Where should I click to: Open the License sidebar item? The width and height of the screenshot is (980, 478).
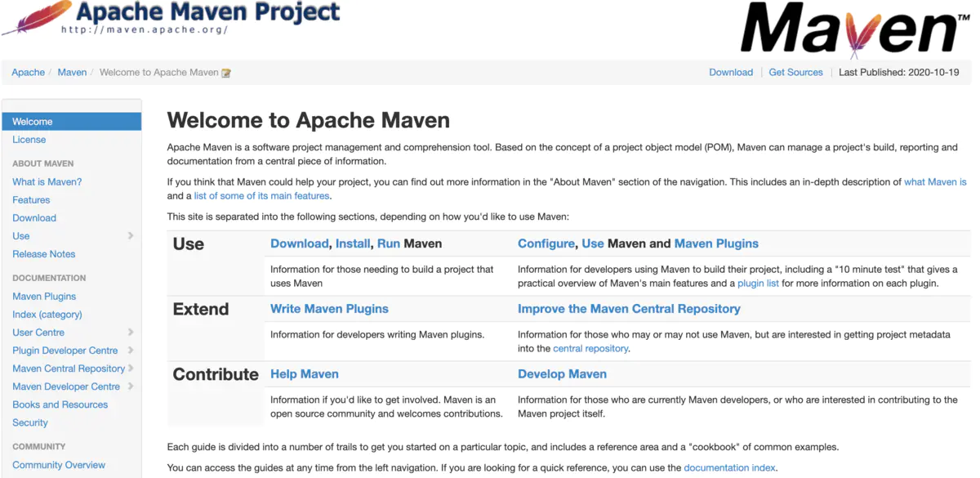click(x=29, y=140)
